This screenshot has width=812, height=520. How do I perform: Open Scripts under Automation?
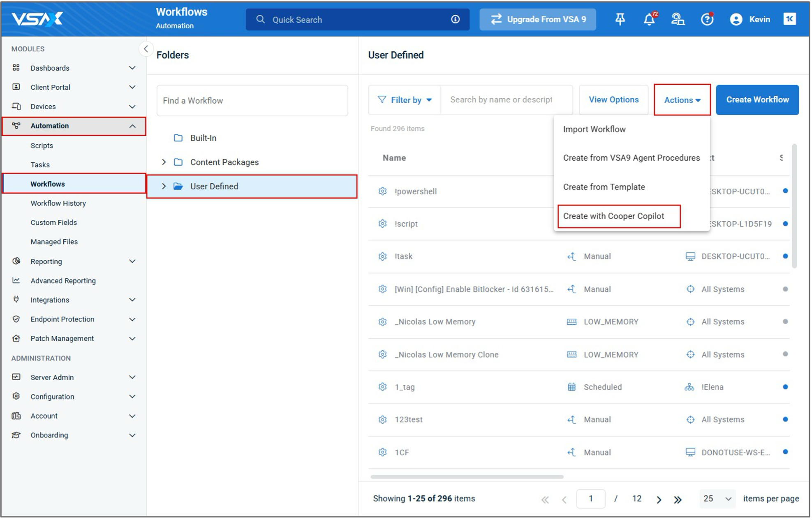42,146
